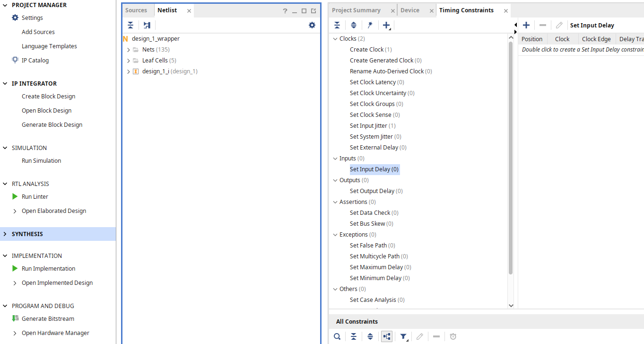Expand the SYNTHESIS section
Image resolution: width=644 pixels, height=344 pixels.
pyautogui.click(x=5, y=234)
